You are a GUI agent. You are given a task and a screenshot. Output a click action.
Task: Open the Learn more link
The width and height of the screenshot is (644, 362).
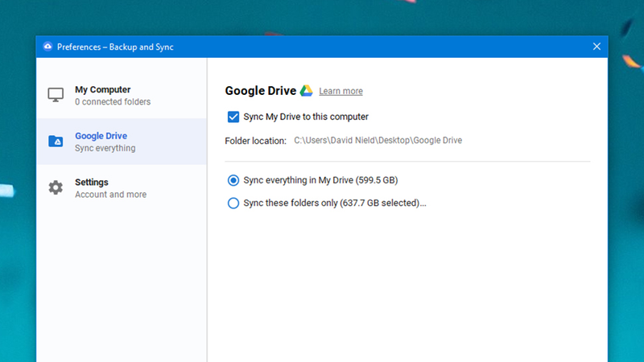click(341, 91)
